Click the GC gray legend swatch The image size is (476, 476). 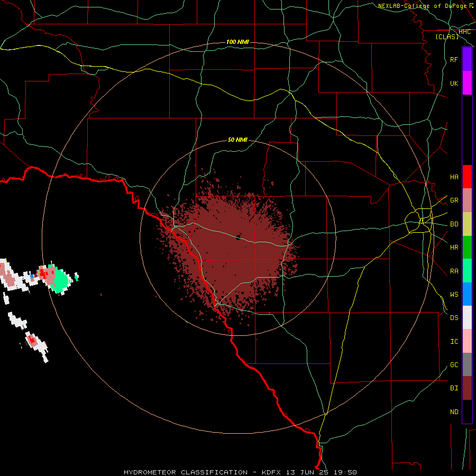(x=467, y=364)
